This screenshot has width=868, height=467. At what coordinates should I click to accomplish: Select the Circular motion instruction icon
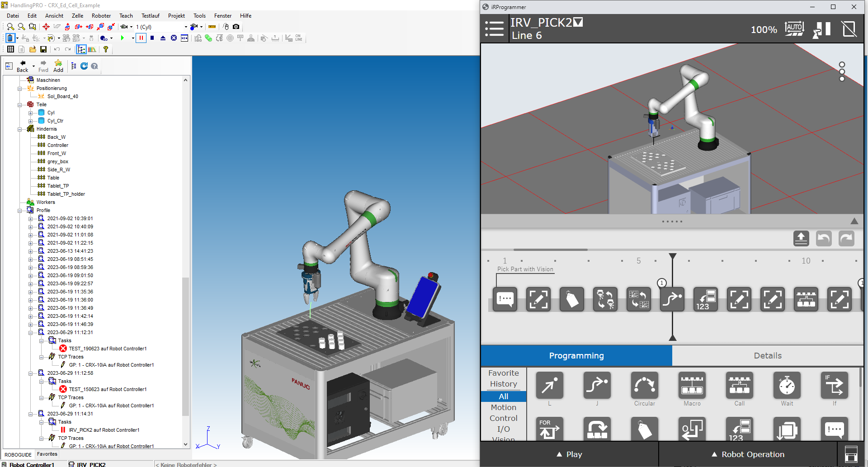pyautogui.click(x=644, y=386)
